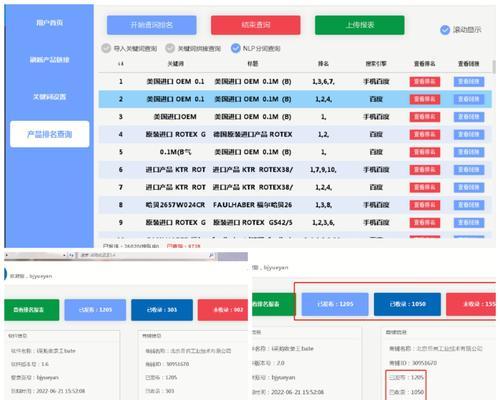
Task: Select the 产品排名查询 sidebar item
Action: (49, 134)
